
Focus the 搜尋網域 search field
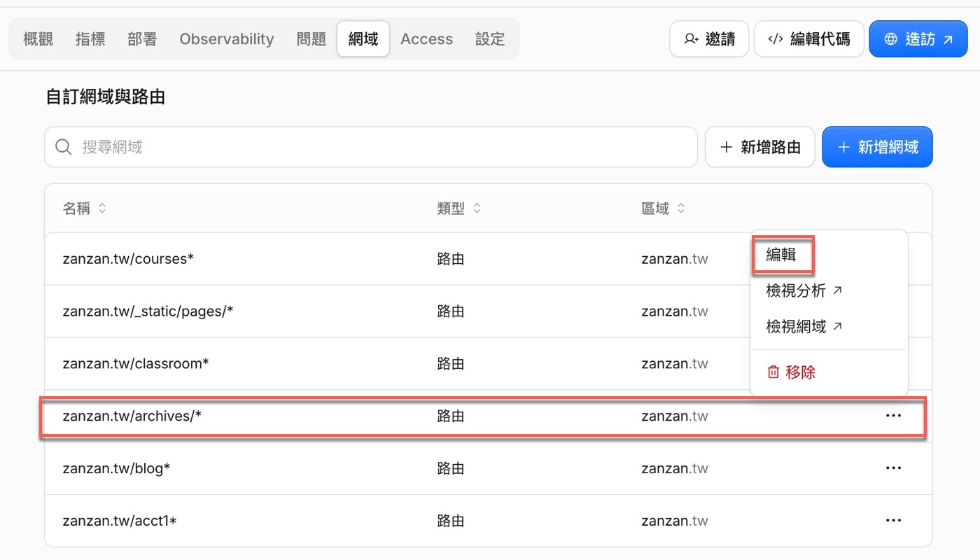coord(371,147)
